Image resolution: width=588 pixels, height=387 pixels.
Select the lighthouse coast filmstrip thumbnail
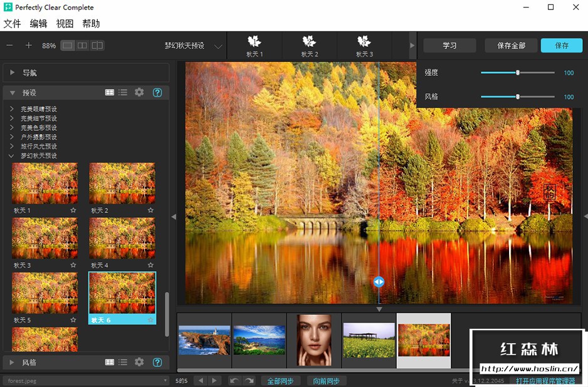(204, 340)
